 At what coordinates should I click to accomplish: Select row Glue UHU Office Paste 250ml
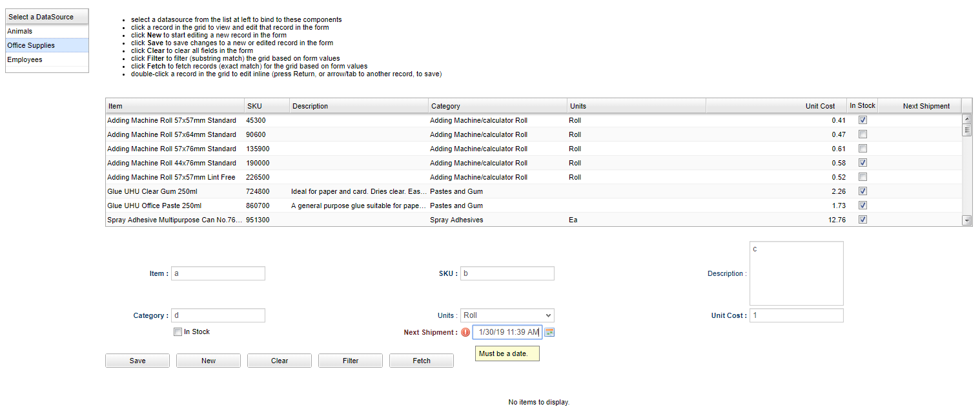pos(534,205)
